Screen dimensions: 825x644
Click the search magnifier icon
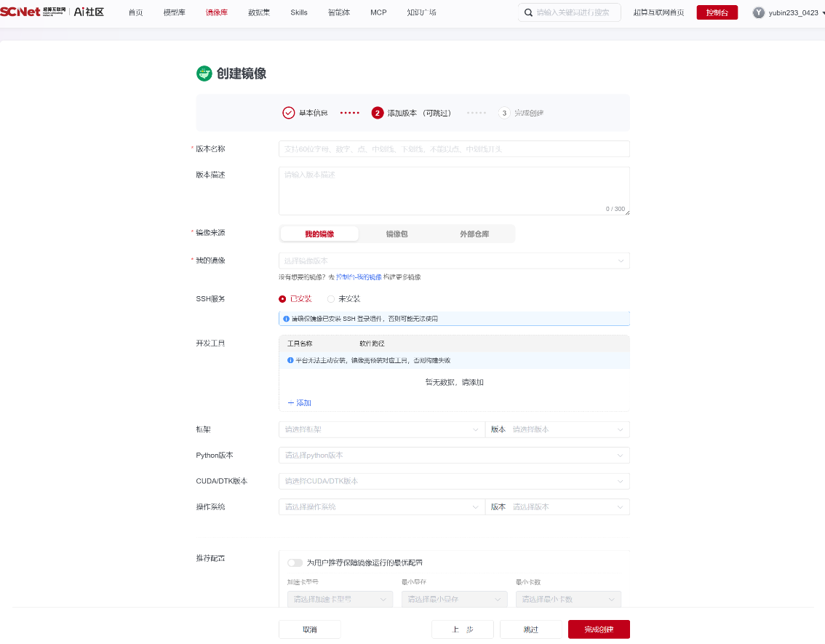point(528,12)
